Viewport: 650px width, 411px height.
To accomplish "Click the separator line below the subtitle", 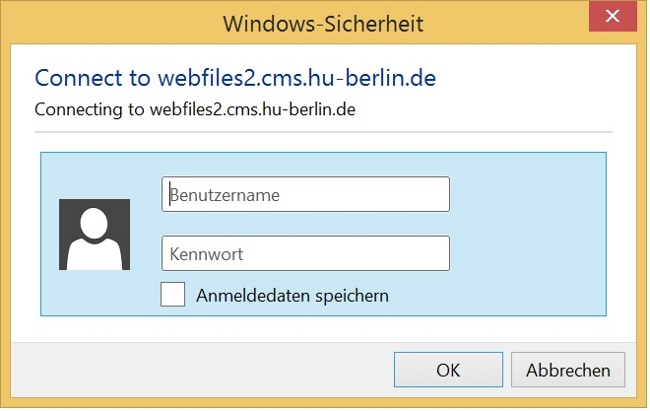I will point(322,131).
